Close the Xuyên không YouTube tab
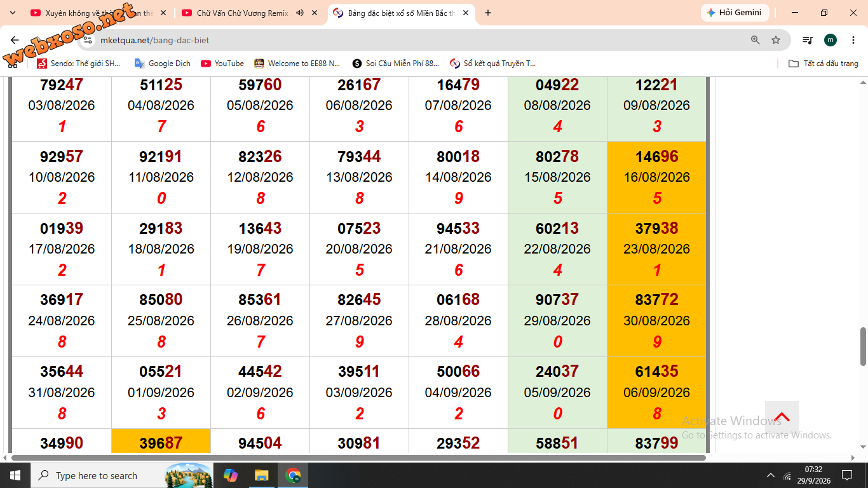Viewport: 868px width, 488px height. coord(163,13)
